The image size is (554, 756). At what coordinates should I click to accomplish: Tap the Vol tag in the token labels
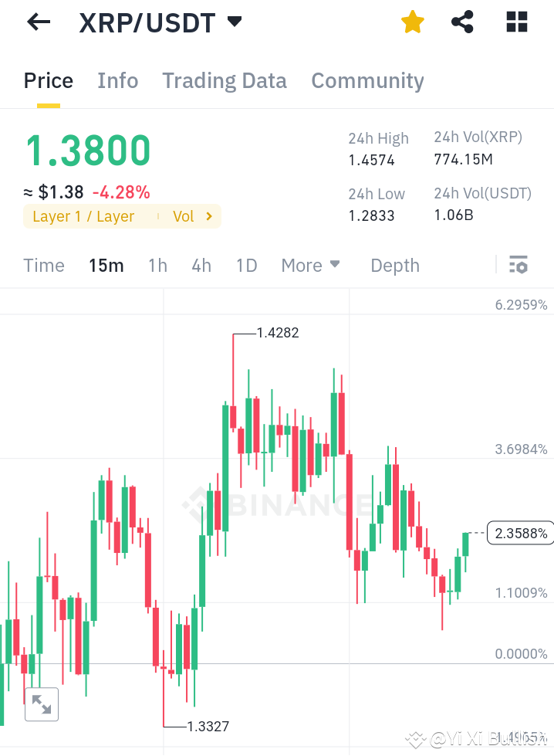click(182, 216)
